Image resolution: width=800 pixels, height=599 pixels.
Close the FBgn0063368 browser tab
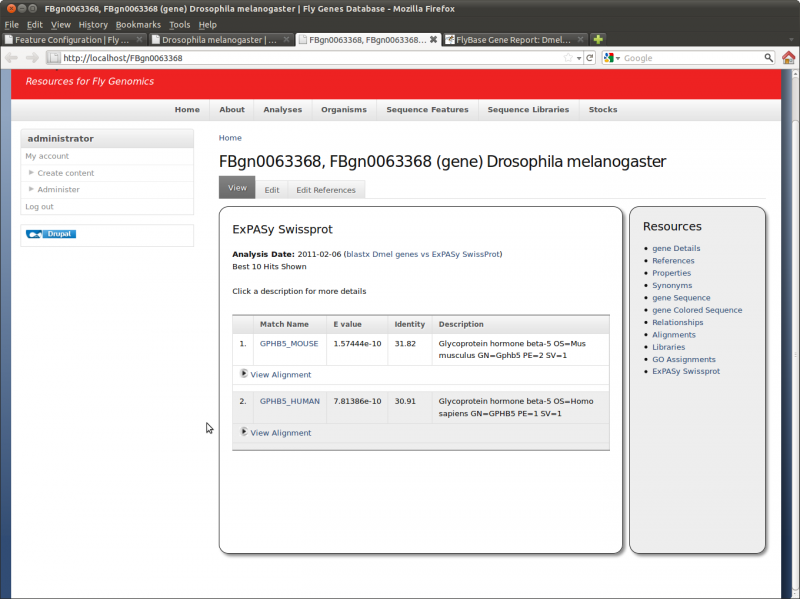(433, 39)
